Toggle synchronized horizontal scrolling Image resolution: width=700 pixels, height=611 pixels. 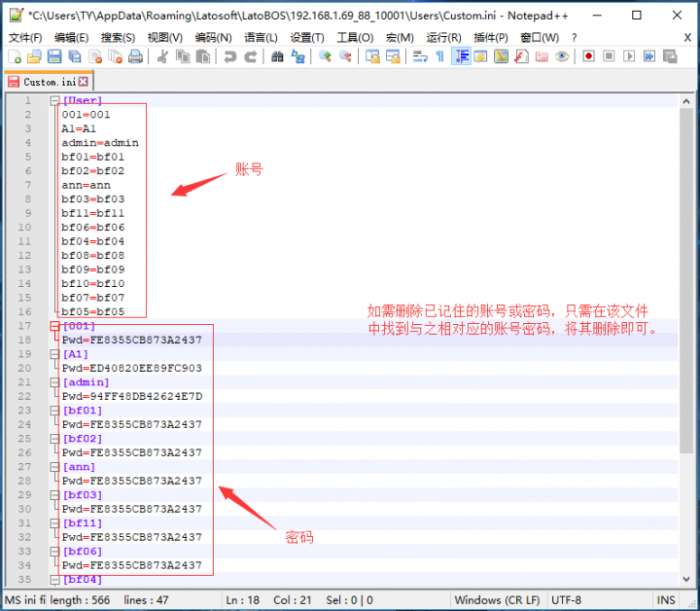pos(393,56)
